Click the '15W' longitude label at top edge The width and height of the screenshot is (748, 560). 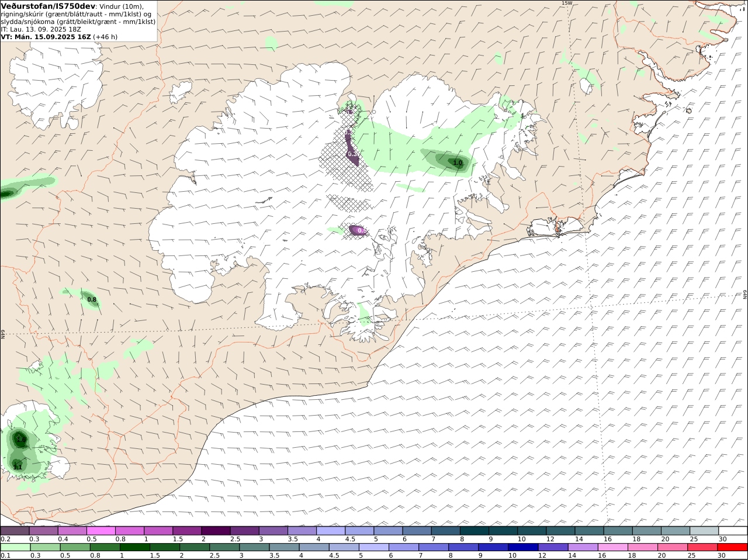click(566, 3)
